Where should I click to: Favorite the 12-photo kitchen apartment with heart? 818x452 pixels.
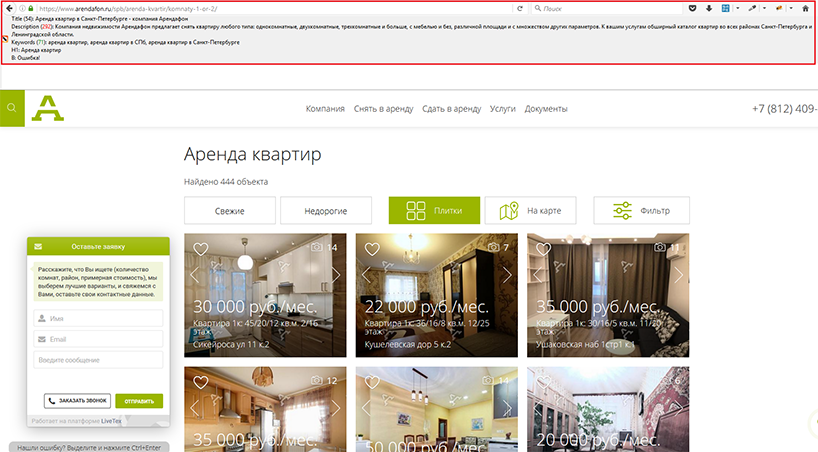[201, 383]
